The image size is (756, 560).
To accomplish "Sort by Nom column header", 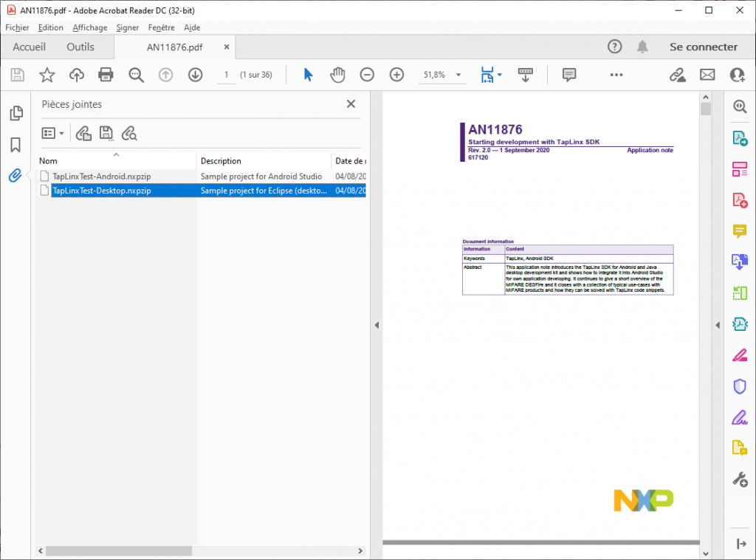I will (116, 160).
